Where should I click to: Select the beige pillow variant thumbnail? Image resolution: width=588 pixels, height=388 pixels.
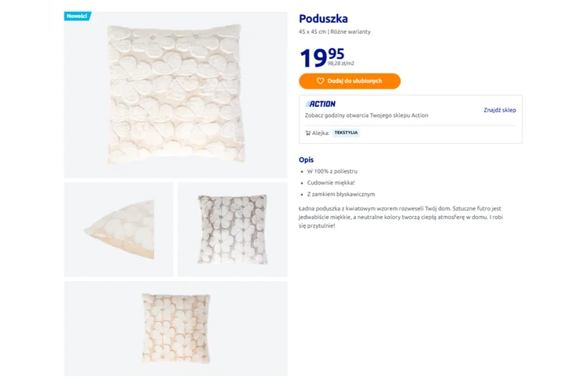(x=175, y=328)
